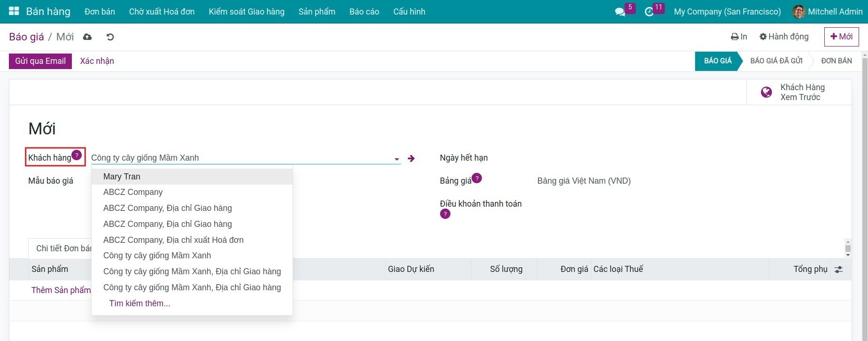The width and height of the screenshot is (868, 341).
Task: Discard changes with the undo icon
Action: [x=110, y=37]
